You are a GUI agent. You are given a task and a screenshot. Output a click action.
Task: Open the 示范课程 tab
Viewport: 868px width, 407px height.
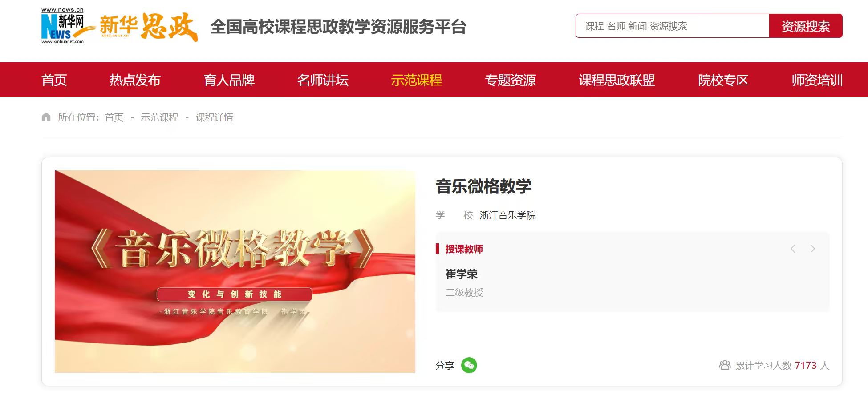(417, 80)
